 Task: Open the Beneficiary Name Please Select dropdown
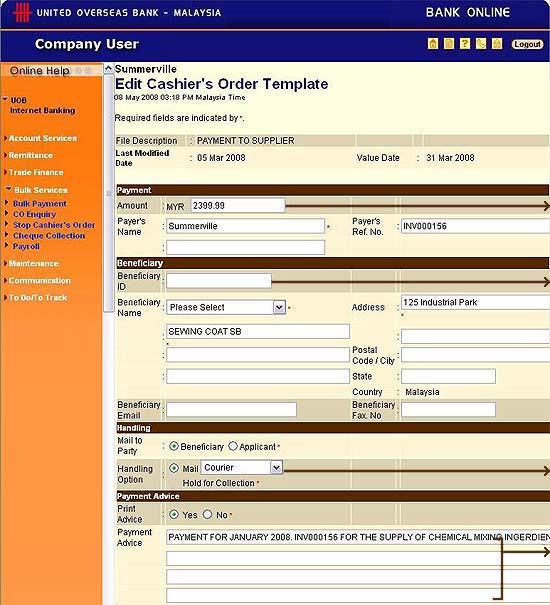pos(226,307)
